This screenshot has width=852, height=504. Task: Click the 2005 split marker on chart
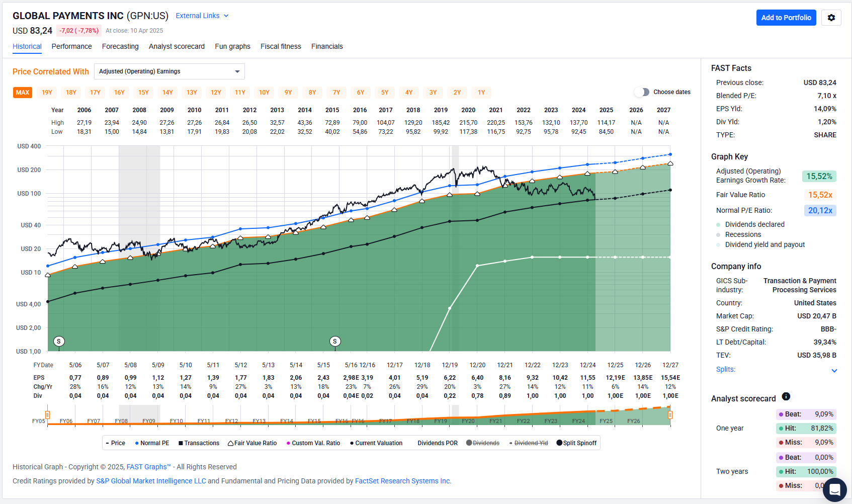(59, 342)
